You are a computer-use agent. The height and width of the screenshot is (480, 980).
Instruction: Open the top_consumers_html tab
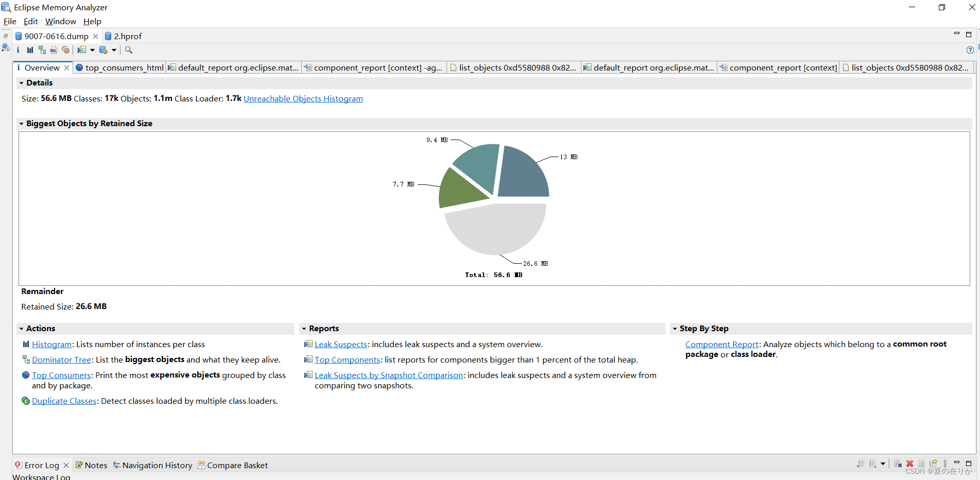119,67
